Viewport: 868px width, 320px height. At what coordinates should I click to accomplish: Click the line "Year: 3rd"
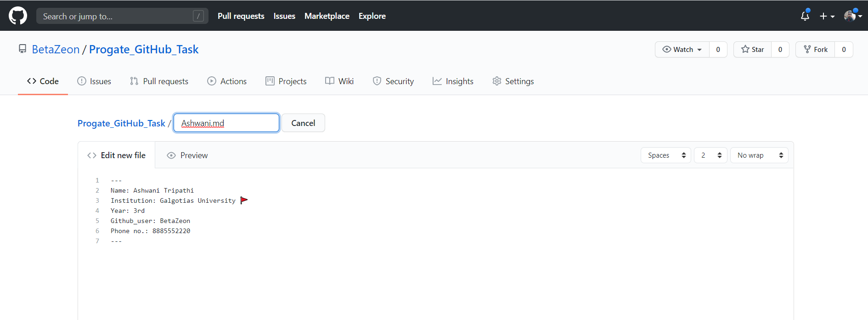pos(128,211)
